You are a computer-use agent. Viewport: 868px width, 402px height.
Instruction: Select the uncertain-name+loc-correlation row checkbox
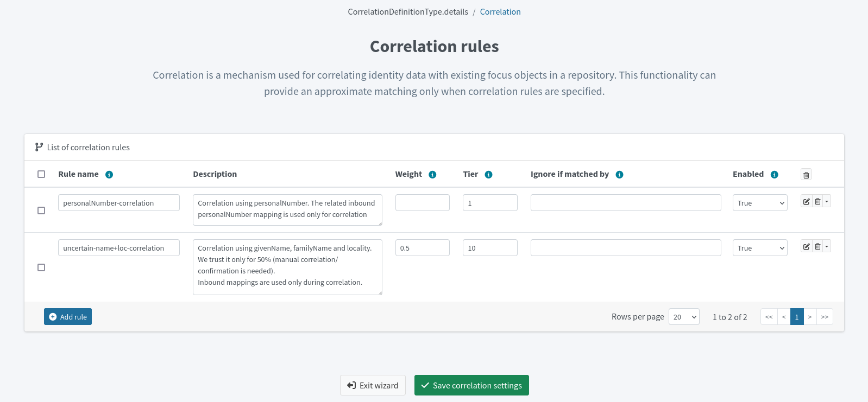(x=41, y=267)
